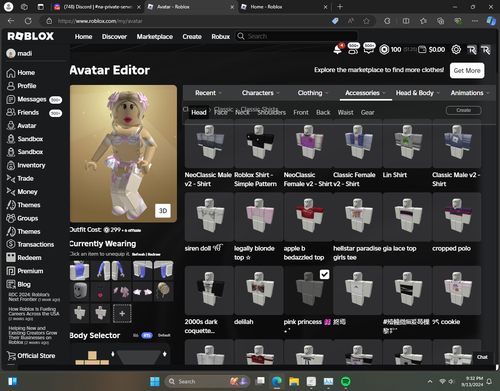Expand the Head & Body dropdown
Viewport: 500px width, 391px height.
[x=418, y=93]
